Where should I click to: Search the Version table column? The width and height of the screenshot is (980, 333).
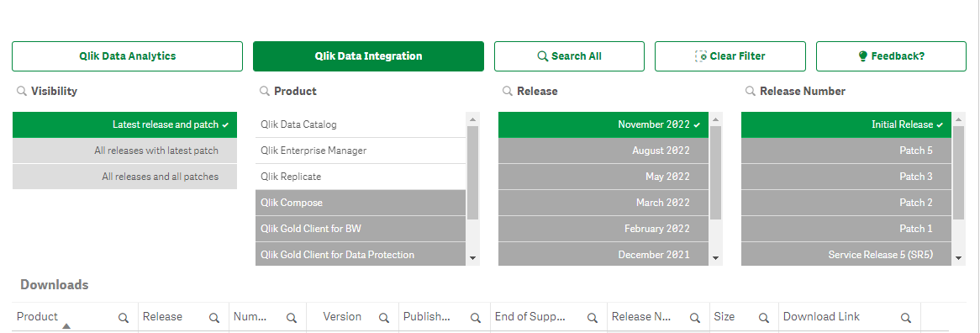[384, 318]
